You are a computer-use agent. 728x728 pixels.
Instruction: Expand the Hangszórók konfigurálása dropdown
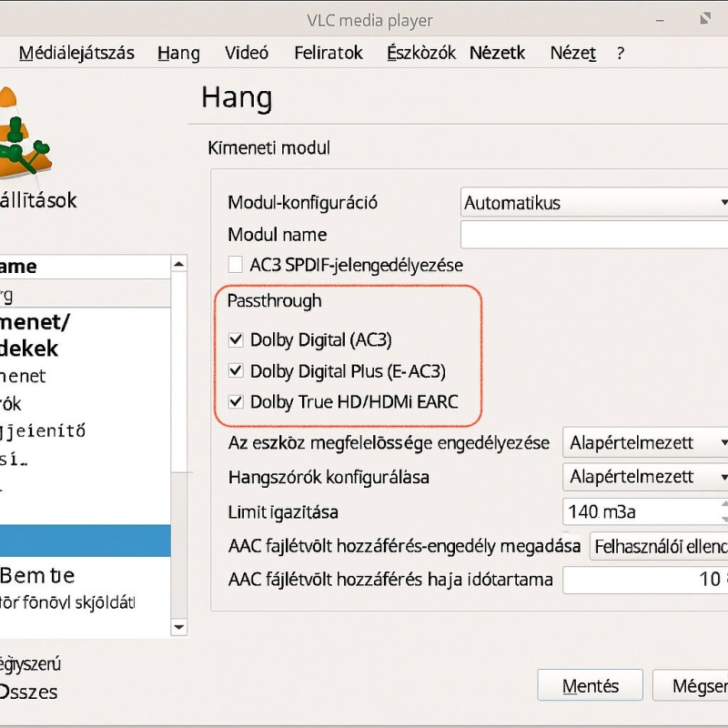pyautogui.click(x=644, y=477)
